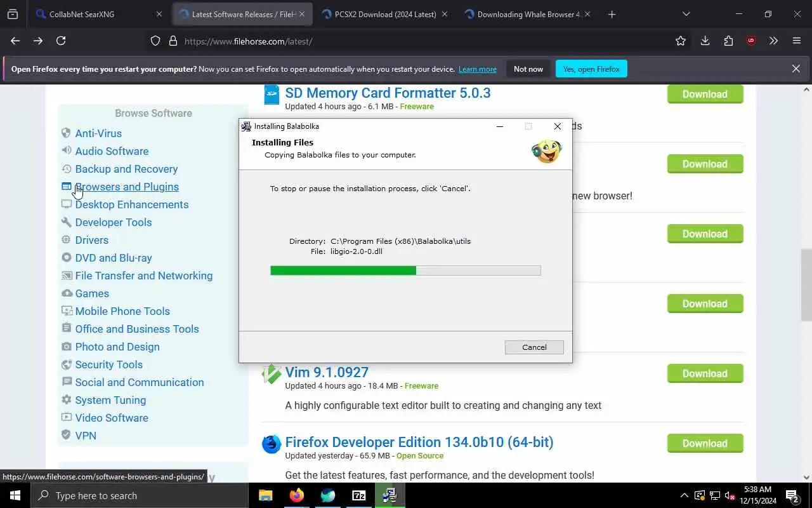Click Download button for Vim 9.1.0927
This screenshot has width=812, height=508.
pos(705,373)
